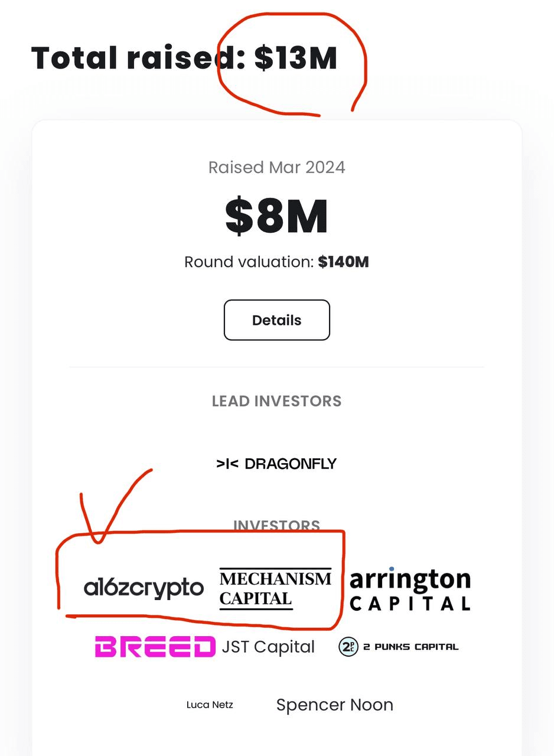Click the circular 2PC emblem icon

coord(348,647)
